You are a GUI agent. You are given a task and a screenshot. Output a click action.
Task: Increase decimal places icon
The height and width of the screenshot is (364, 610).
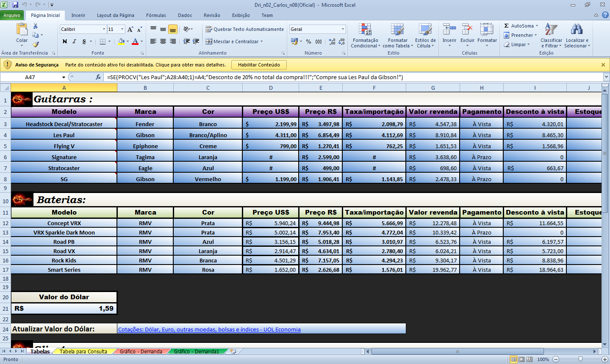332,41
